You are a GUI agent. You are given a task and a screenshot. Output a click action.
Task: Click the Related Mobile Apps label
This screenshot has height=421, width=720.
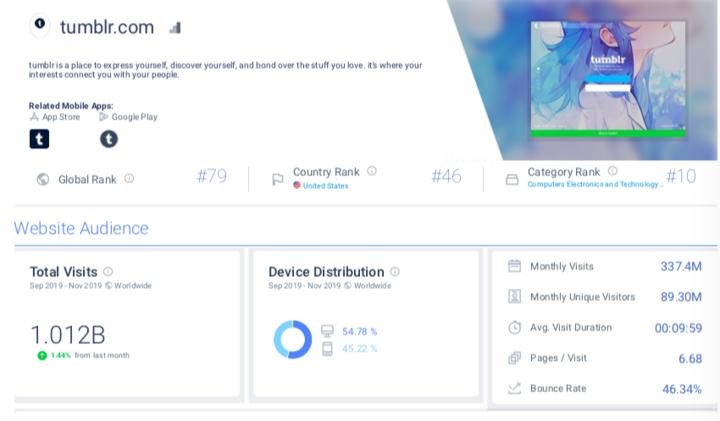point(71,106)
